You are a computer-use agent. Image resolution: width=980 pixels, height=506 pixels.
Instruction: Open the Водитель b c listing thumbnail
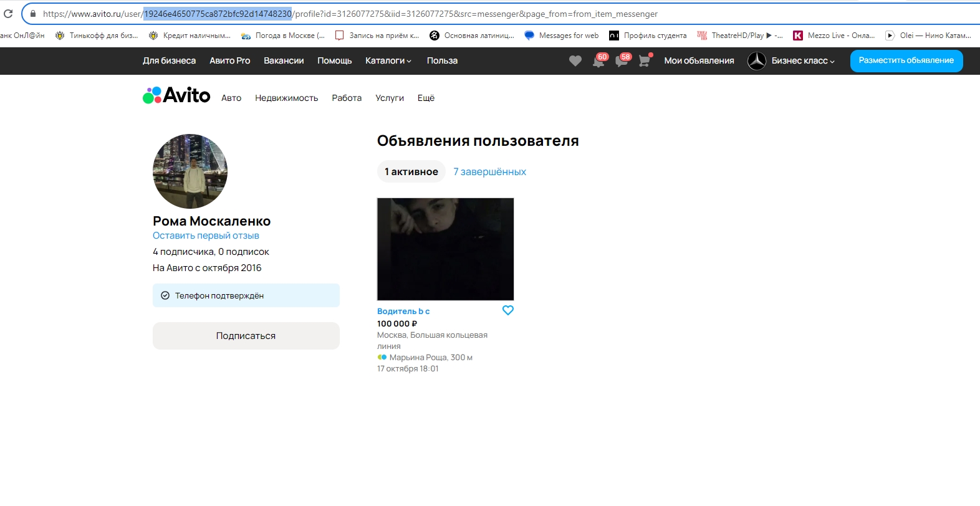tap(445, 249)
